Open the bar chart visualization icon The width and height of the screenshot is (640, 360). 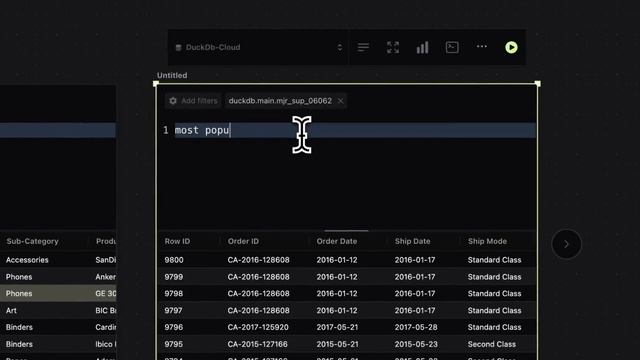422,47
